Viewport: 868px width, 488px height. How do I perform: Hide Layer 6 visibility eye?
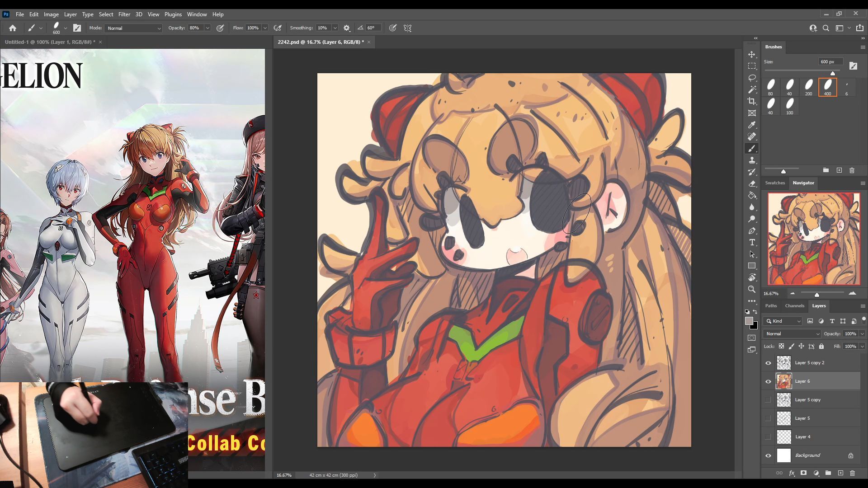(768, 381)
